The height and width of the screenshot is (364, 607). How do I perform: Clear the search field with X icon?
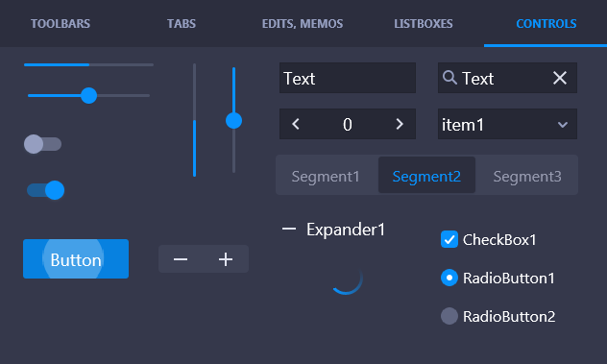560,78
